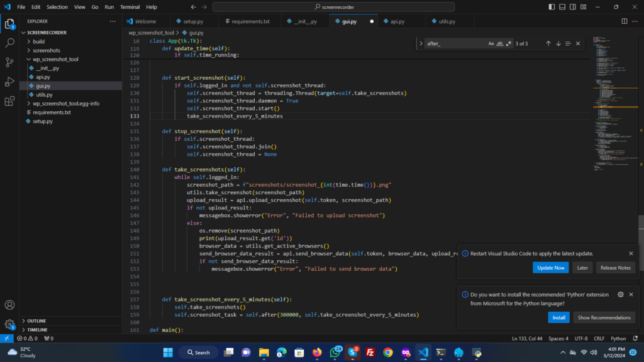The image size is (644, 362).
Task: Open the Run and Debug view
Action: point(9,82)
